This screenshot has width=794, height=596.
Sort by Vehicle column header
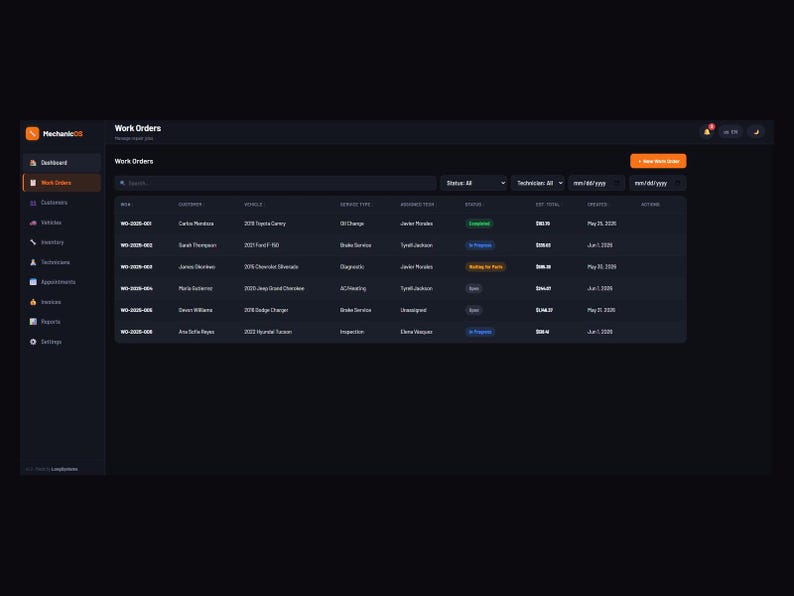pos(253,205)
